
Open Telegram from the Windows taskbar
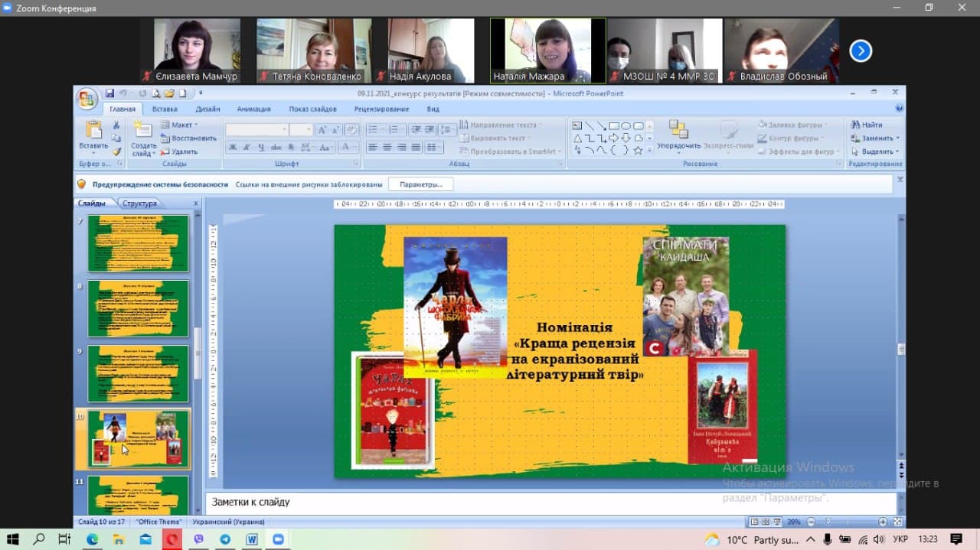[x=225, y=539]
